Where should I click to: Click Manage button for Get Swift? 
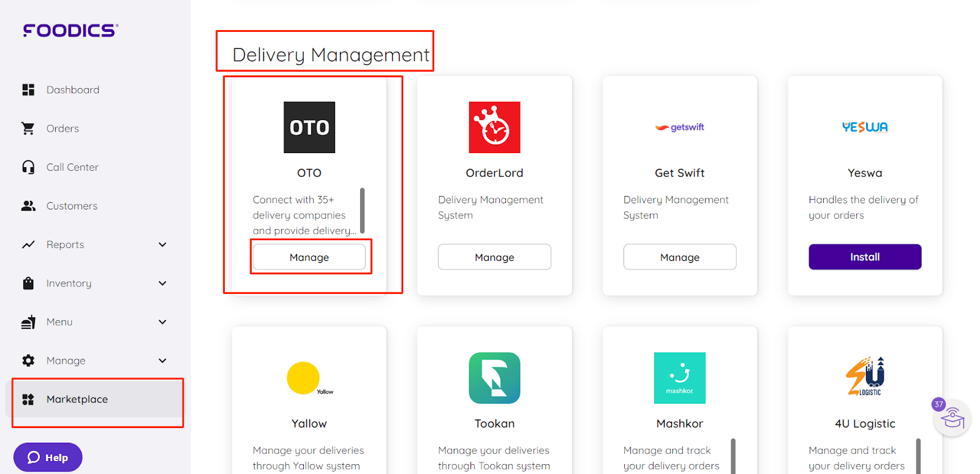pos(680,257)
